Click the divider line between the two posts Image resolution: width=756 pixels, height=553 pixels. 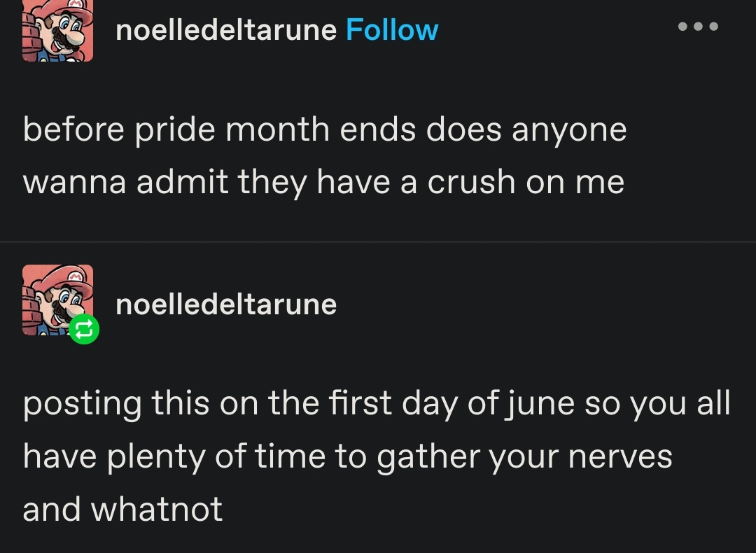pyautogui.click(x=378, y=241)
